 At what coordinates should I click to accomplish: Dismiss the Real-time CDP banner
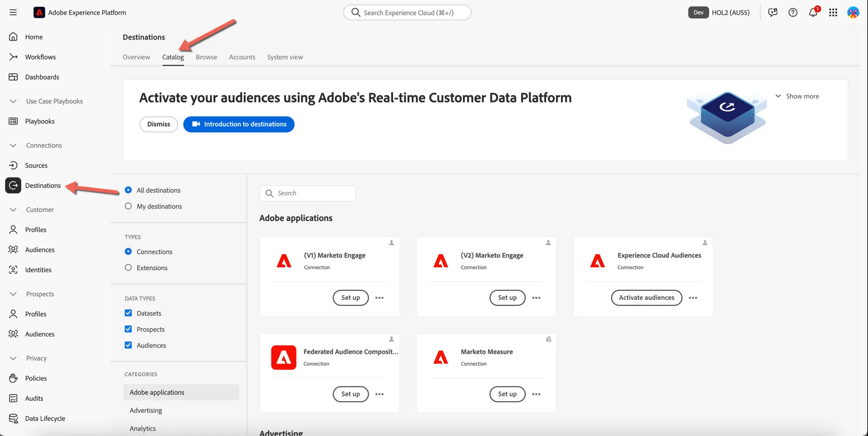coord(159,124)
